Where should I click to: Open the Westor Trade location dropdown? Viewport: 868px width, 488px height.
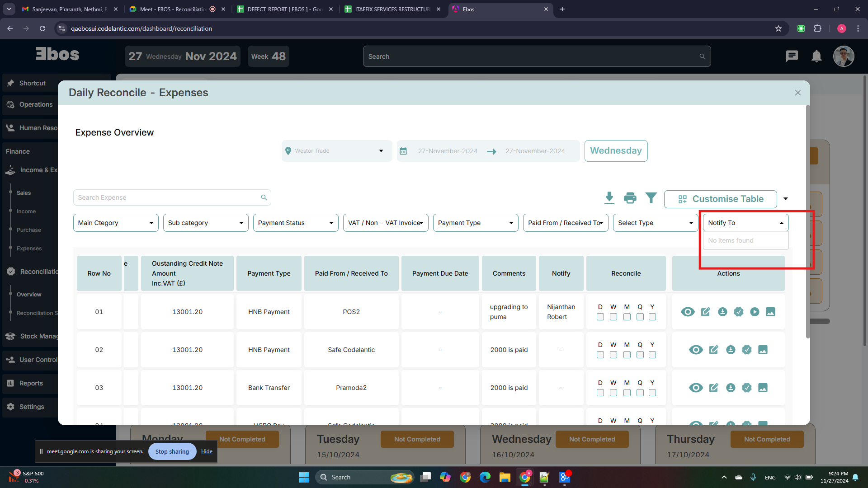pyautogui.click(x=337, y=151)
